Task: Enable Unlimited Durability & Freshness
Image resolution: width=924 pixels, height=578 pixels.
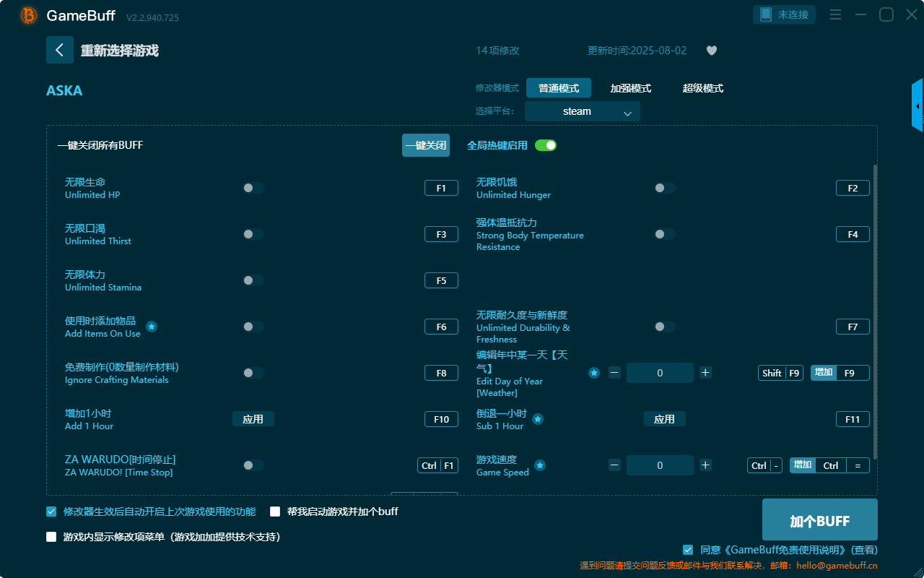Action: (665, 327)
